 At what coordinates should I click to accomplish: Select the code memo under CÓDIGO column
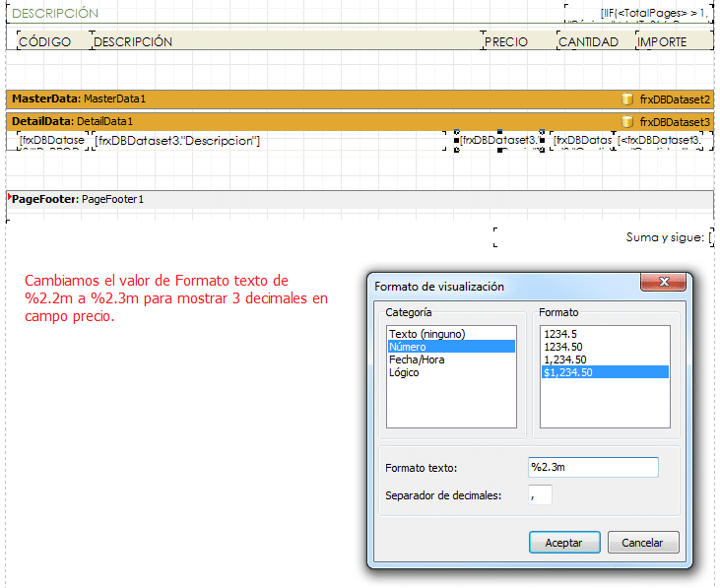click(52, 141)
